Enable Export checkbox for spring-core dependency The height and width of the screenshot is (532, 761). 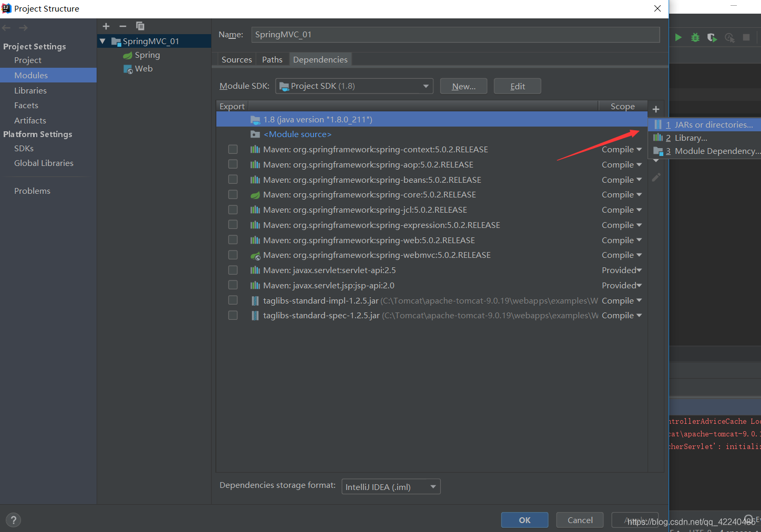(x=233, y=194)
